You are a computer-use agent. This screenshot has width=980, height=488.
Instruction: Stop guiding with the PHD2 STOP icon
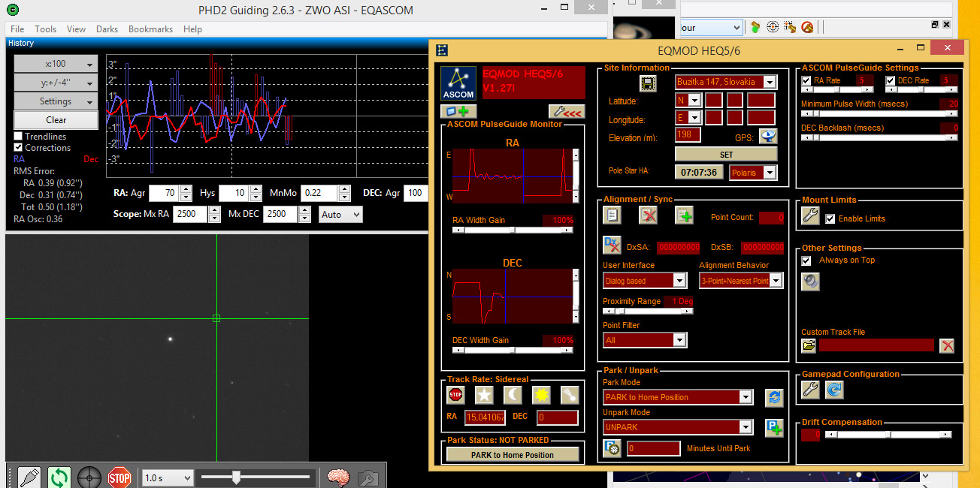(119, 477)
